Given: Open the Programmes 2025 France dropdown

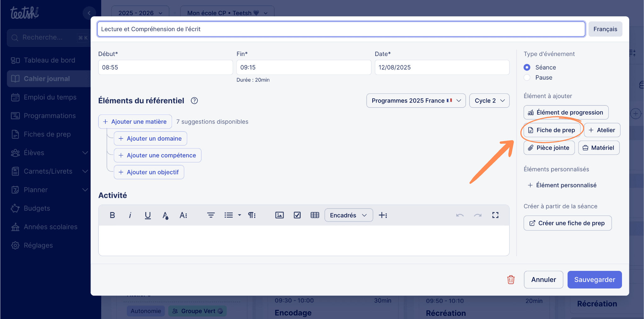Looking at the screenshot, I should 416,101.
